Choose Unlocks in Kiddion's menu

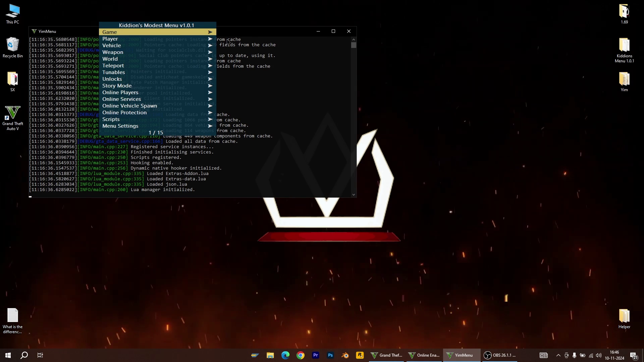click(x=112, y=79)
